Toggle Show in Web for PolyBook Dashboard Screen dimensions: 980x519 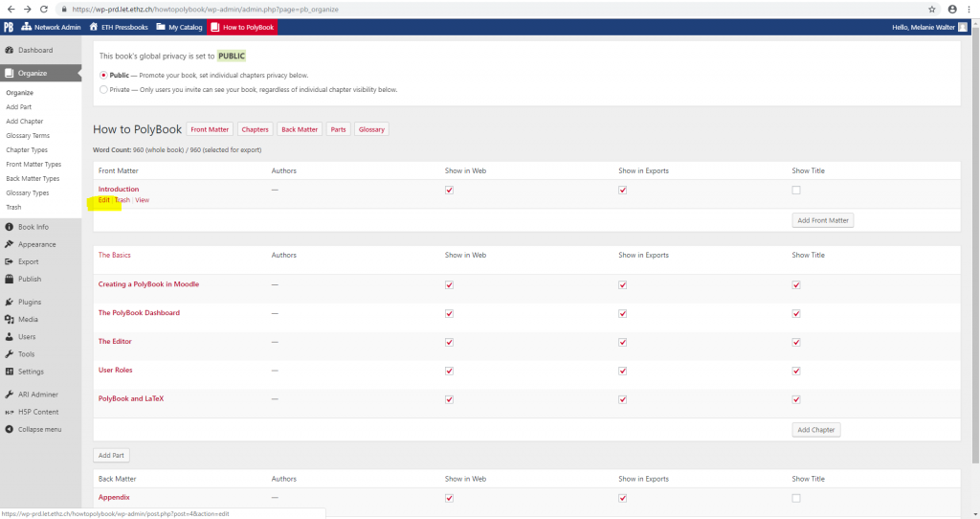(x=450, y=314)
